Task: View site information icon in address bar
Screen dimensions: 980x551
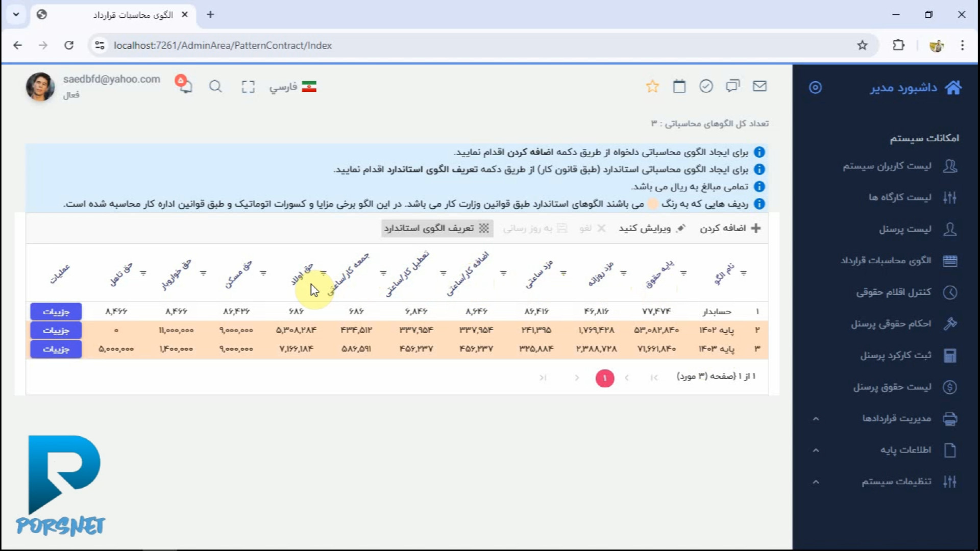Action: click(100, 45)
